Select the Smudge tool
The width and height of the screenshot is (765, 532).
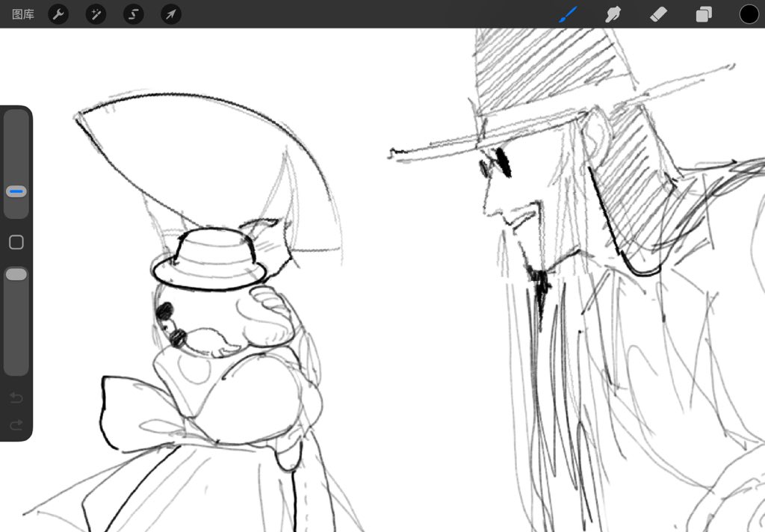pos(613,14)
